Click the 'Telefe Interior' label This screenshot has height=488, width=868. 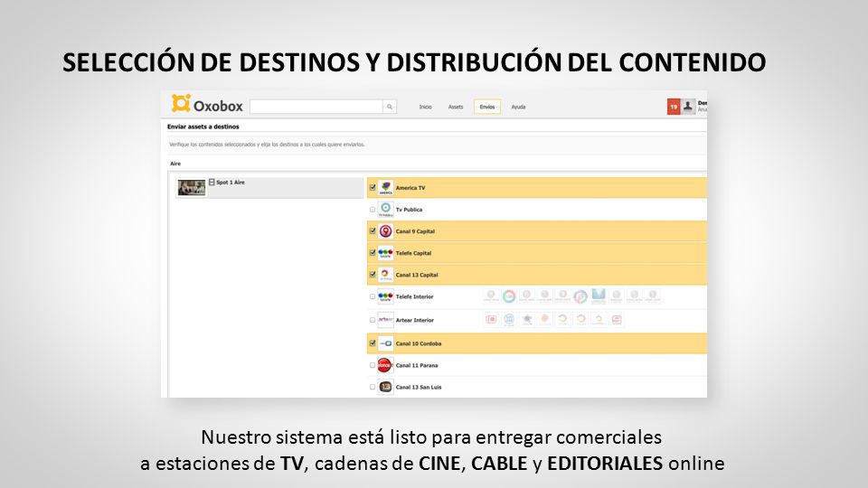415,296
